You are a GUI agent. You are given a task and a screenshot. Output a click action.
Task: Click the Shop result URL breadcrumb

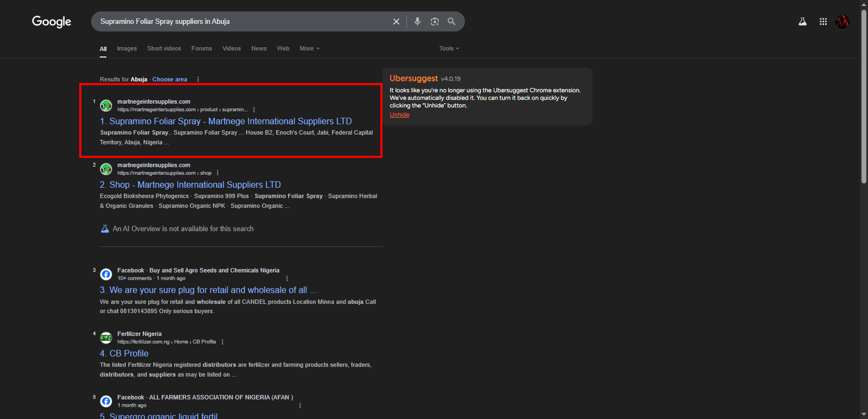164,173
